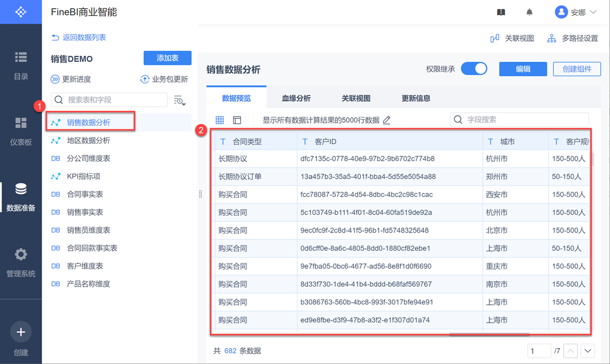610x364 pixels.
Task: Expand the 安娜 user menu chevron
Action: pyautogui.click(x=593, y=12)
